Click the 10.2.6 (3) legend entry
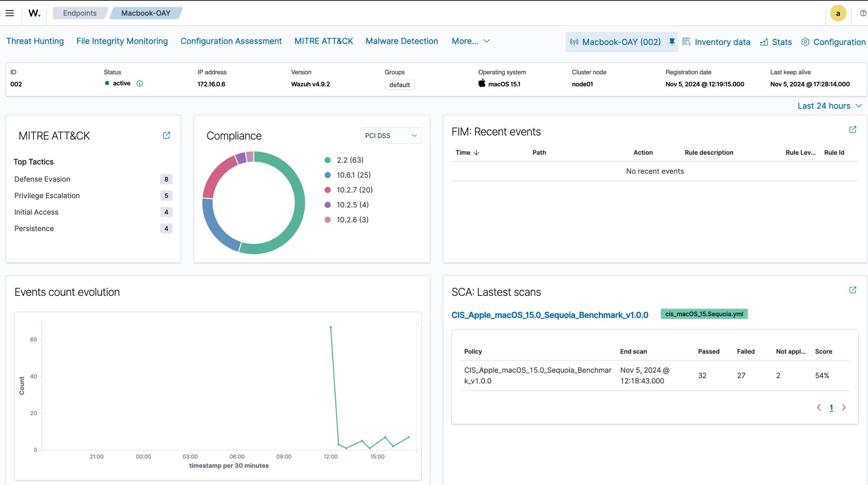The height and width of the screenshot is (485, 868). (x=346, y=219)
